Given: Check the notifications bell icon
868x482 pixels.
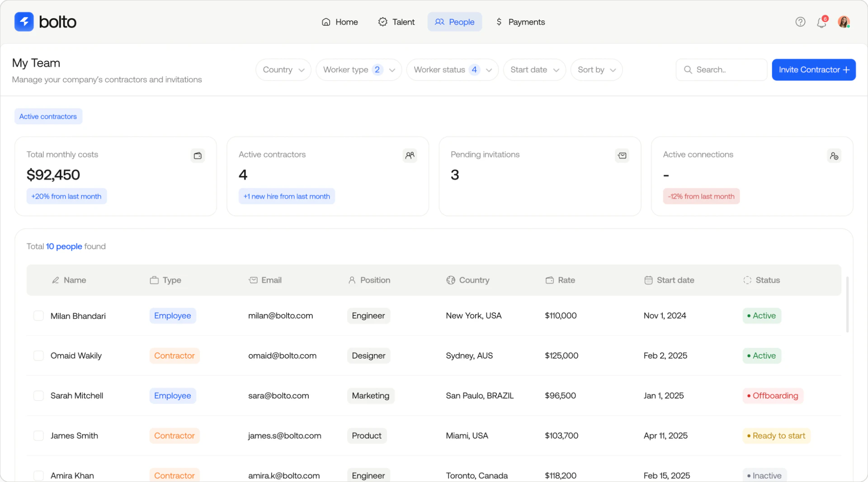Looking at the screenshot, I should (821, 22).
